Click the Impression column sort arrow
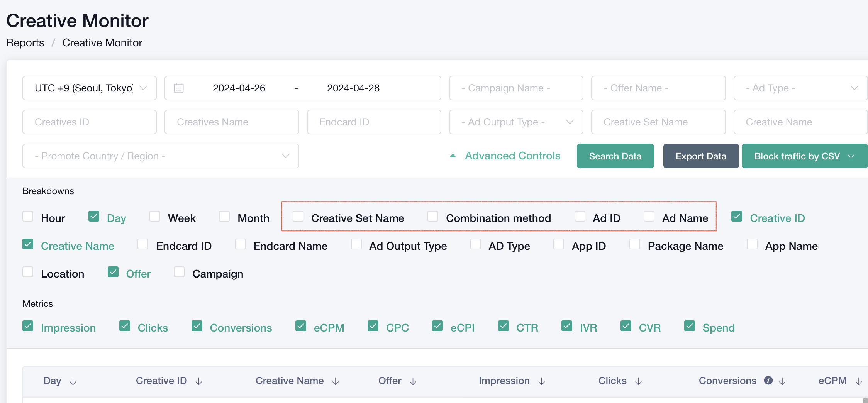 542,381
